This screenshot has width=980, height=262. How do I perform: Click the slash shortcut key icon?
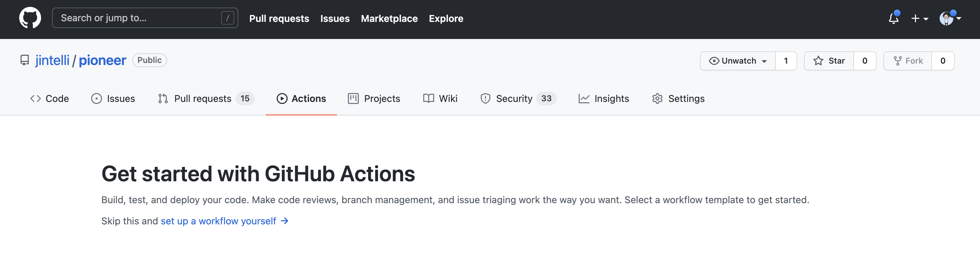coord(227,18)
